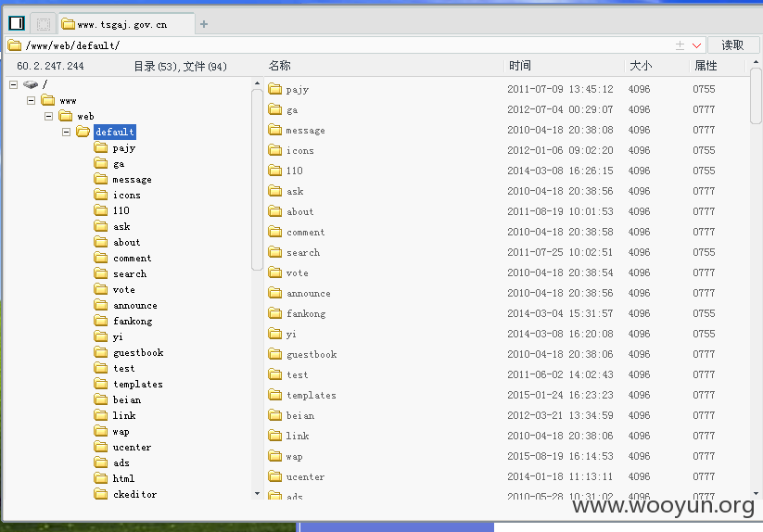Select the announce folder icon in the file list
Image resolution: width=763 pixels, height=532 pixels.
coord(275,293)
